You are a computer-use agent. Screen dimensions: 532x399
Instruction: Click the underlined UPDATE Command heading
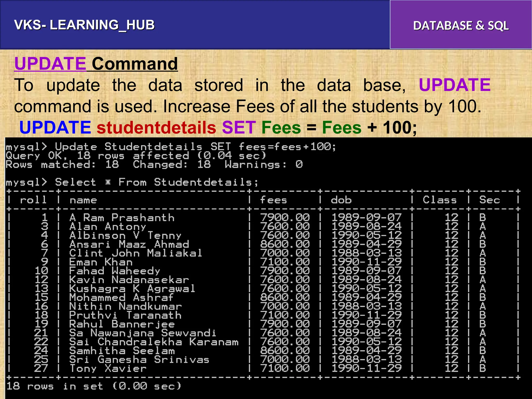(x=96, y=64)
